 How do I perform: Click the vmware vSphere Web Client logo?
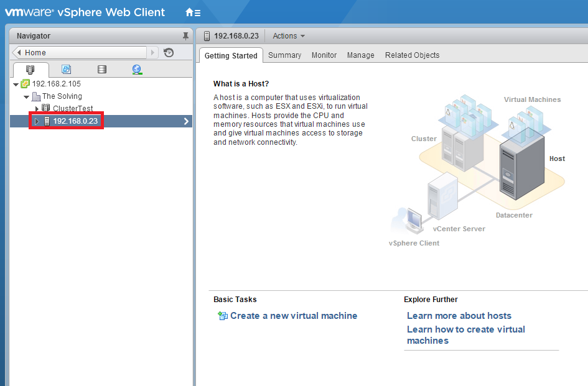(x=85, y=12)
